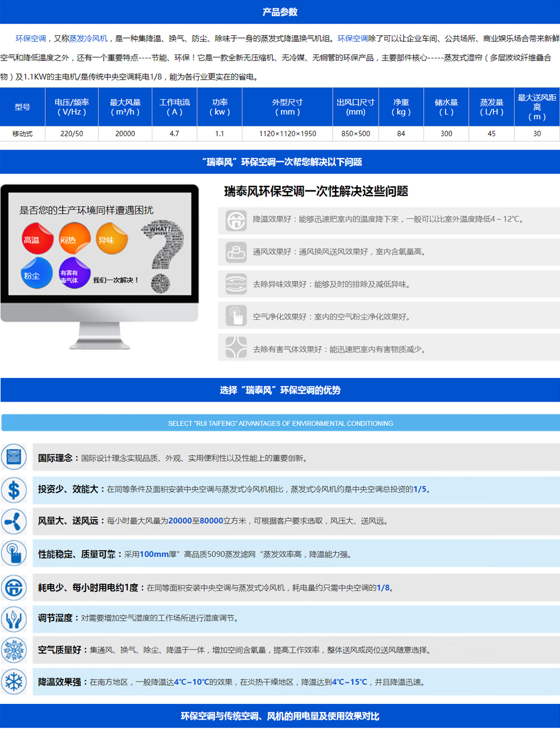Click the red 高温 bubble on the monitor
This screenshot has width=560, height=737.
[37, 238]
